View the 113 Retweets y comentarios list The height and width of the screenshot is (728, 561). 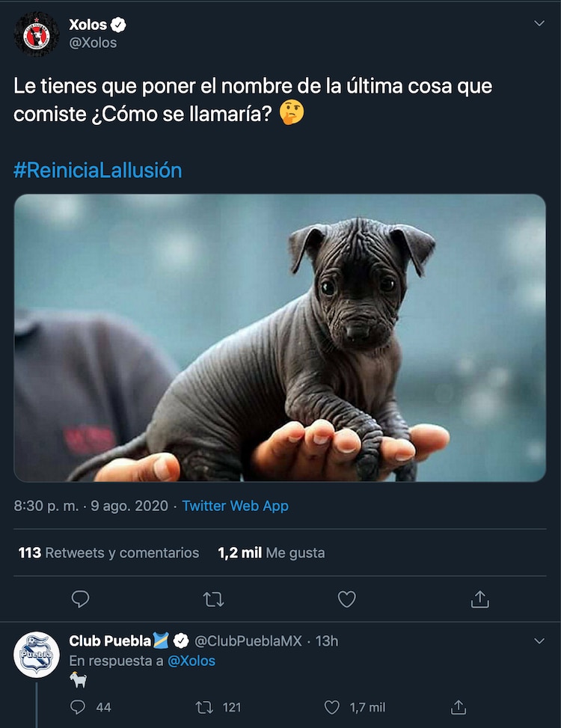pyautogui.click(x=108, y=553)
